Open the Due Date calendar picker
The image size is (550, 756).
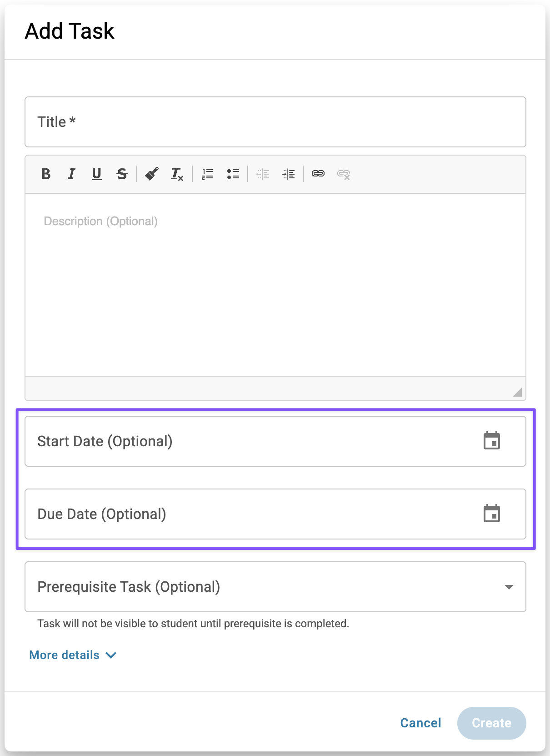(491, 514)
